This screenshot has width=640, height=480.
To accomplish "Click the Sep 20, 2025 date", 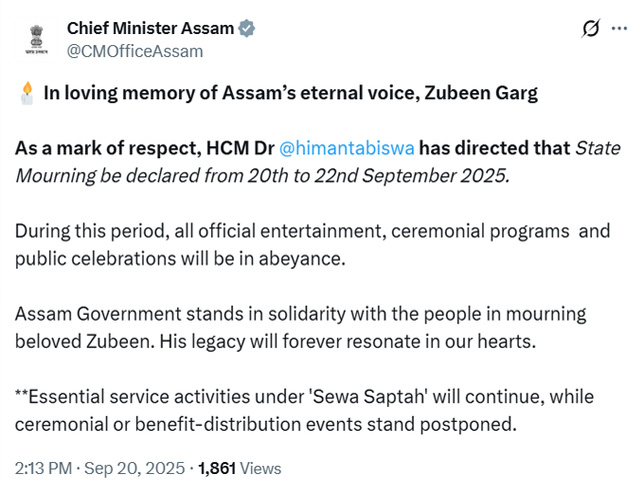I will pos(134,468).
